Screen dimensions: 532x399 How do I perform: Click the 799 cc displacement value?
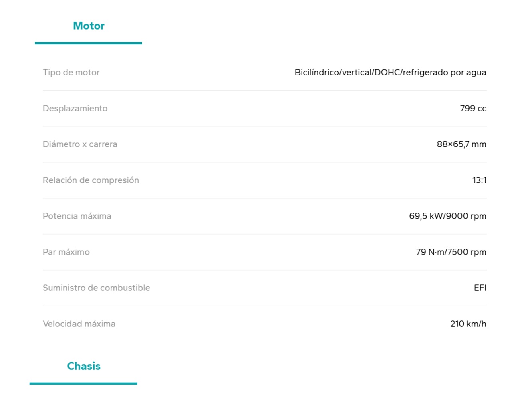point(473,108)
